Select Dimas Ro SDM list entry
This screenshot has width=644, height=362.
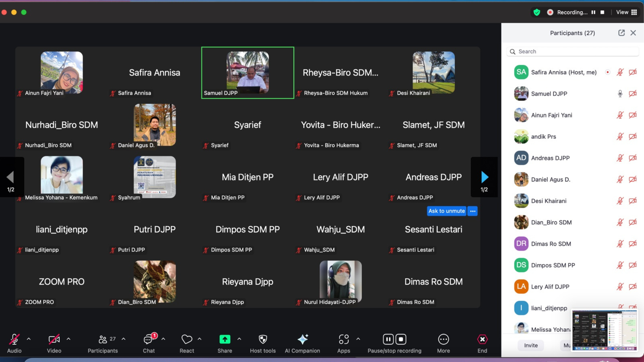click(573, 244)
